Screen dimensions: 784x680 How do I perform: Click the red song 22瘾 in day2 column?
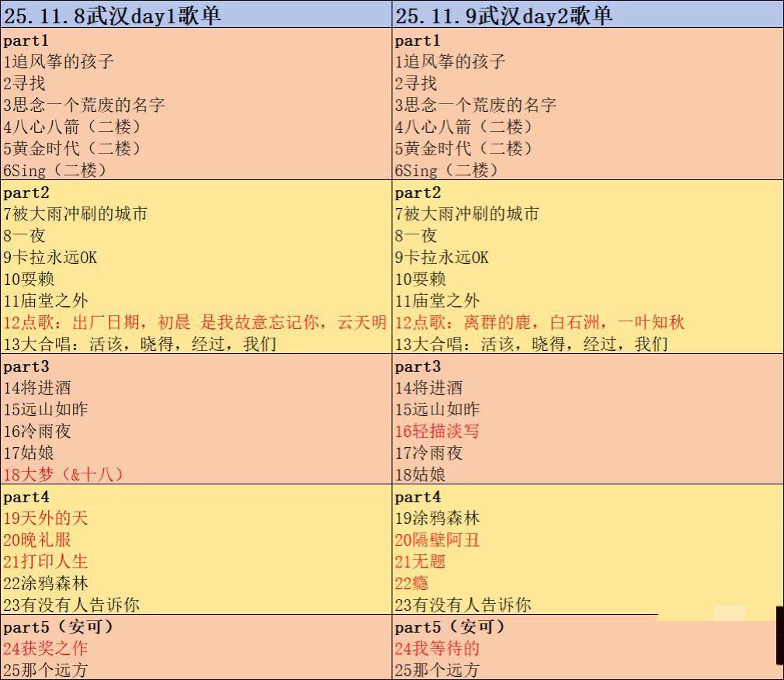point(410,583)
